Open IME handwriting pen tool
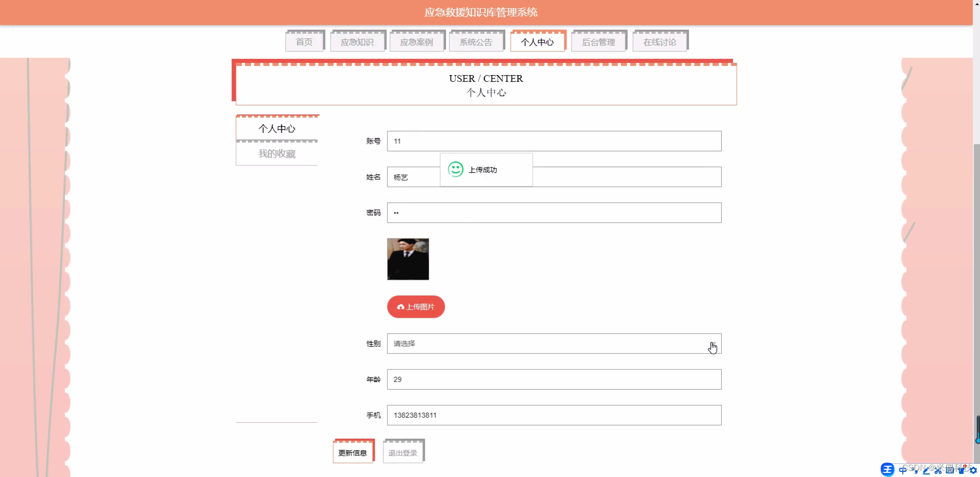This screenshot has height=477, width=980. 926,470
